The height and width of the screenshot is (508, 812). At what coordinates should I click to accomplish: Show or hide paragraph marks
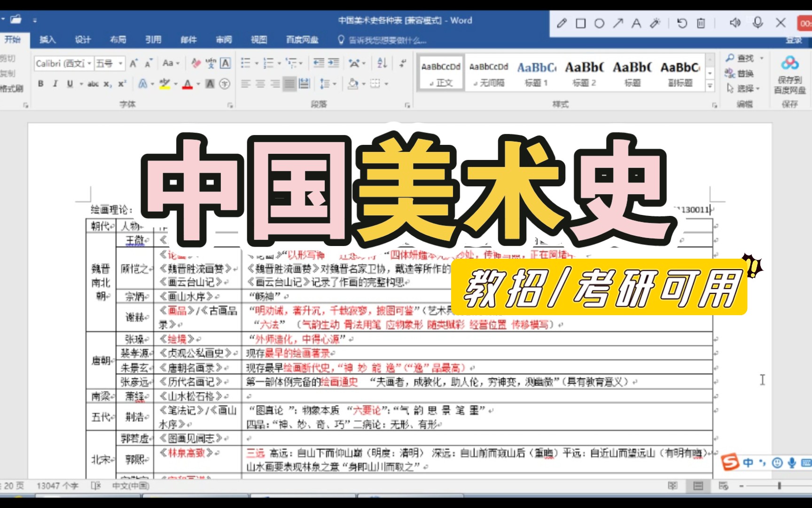403,63
